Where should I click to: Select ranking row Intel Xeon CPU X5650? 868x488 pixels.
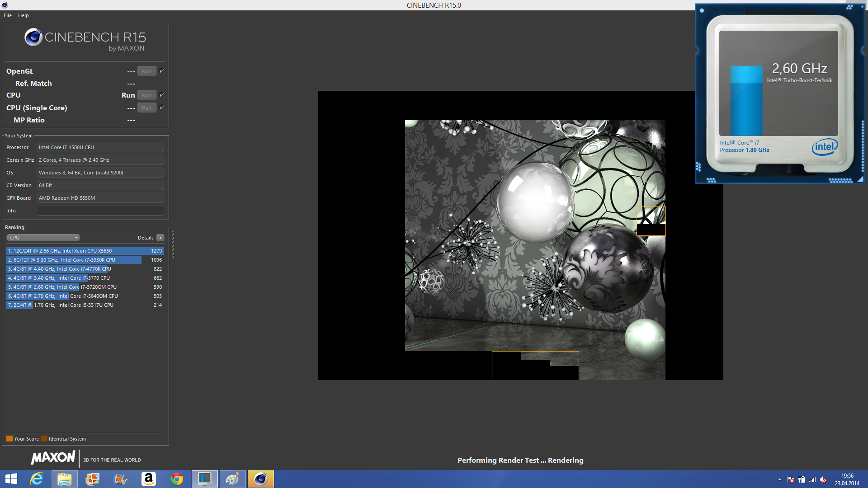pyautogui.click(x=85, y=251)
